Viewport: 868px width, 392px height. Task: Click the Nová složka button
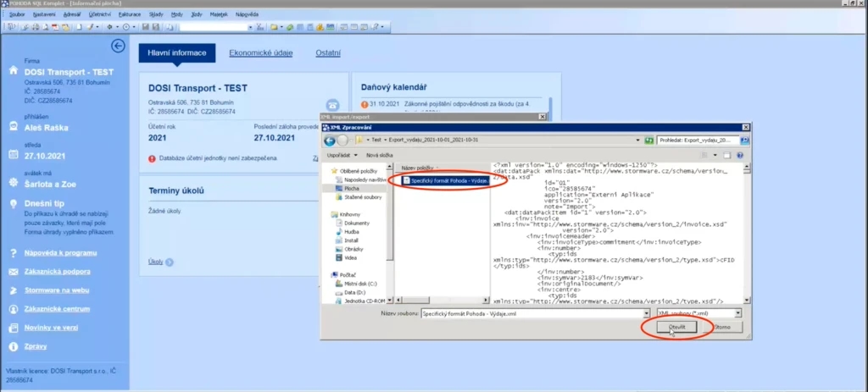click(x=379, y=156)
